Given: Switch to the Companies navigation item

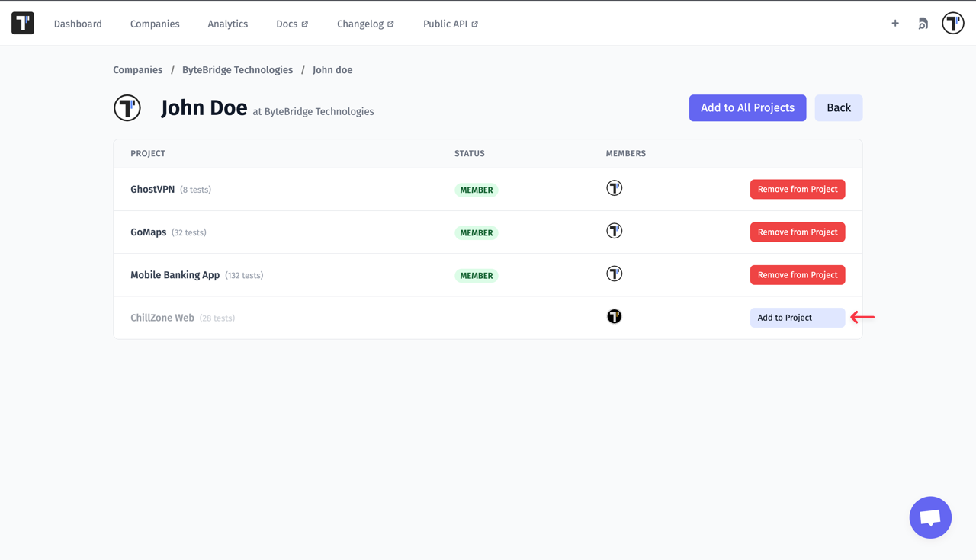Looking at the screenshot, I should pos(155,24).
